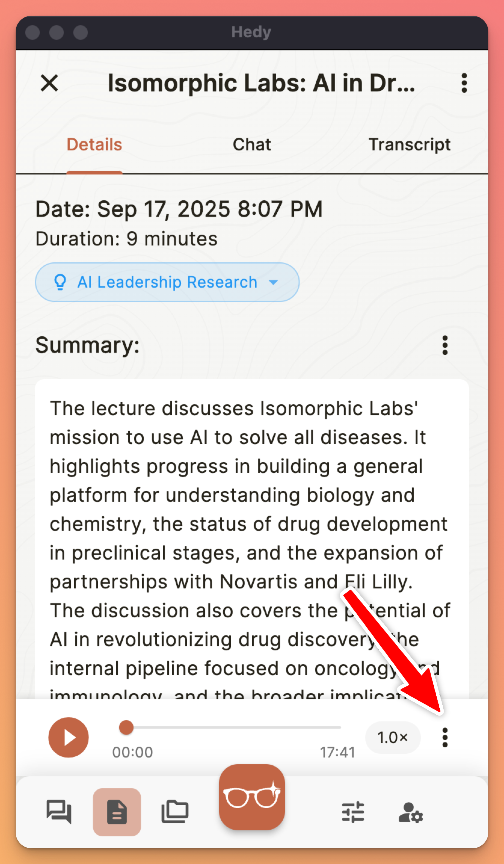The width and height of the screenshot is (504, 864).
Task: Change the 1.0× playback speed
Action: pyautogui.click(x=393, y=737)
